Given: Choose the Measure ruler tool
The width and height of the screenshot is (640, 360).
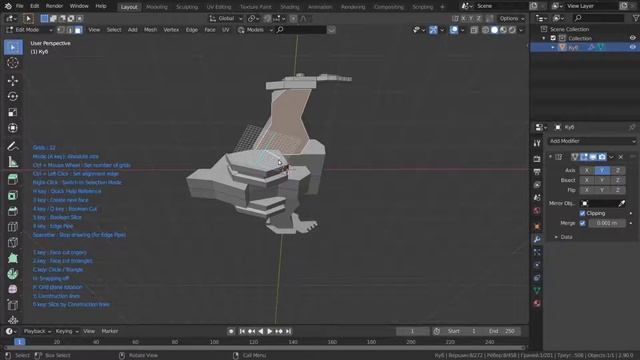Looking at the screenshot, I should tap(13, 162).
